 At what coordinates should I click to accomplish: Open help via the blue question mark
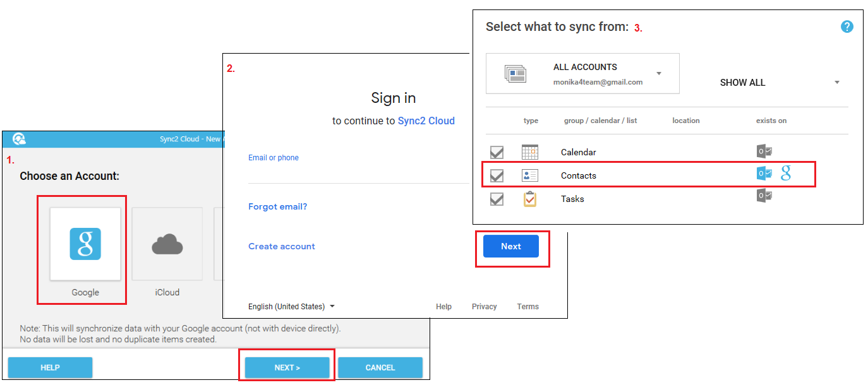847,27
